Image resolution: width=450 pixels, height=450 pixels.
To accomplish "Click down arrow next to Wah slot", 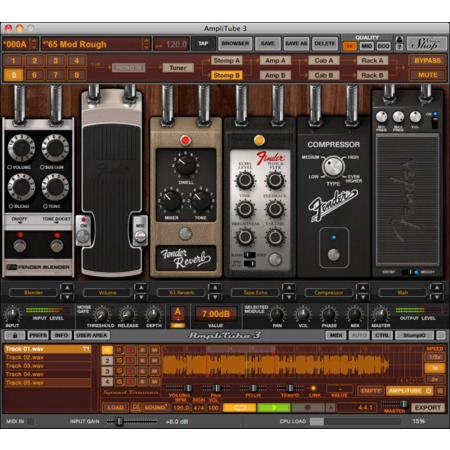I will pos(436,297).
